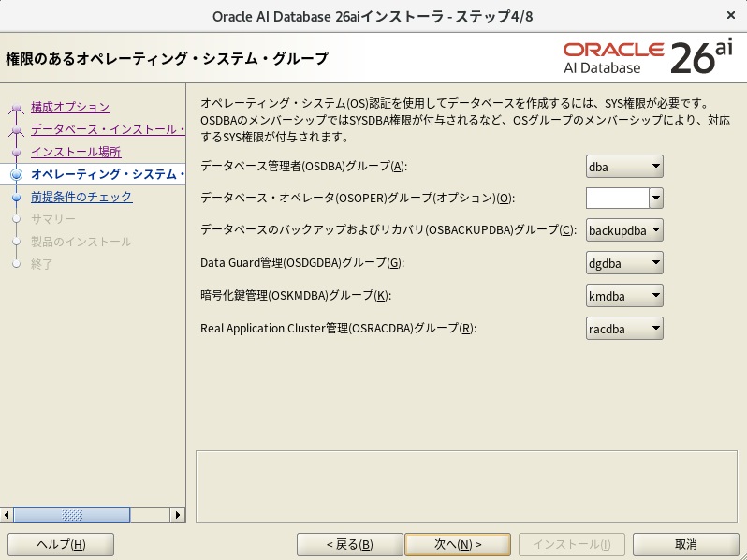Image resolution: width=747 pixels, height=560 pixels.
Task: Go to the 構成オプション step link
Action: click(70, 107)
